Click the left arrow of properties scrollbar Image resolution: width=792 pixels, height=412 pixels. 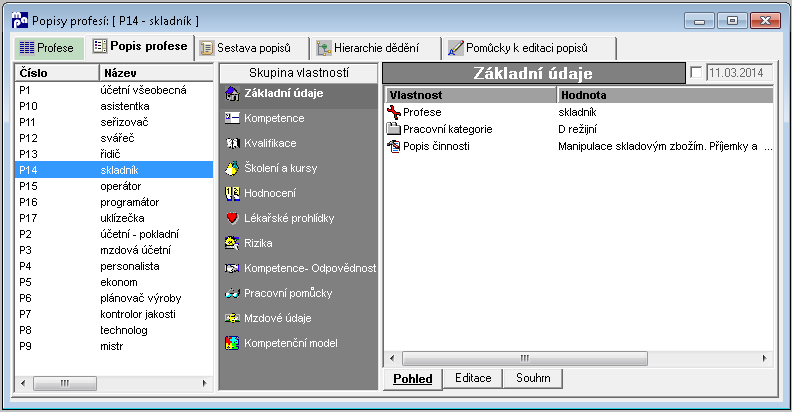pyautogui.click(x=392, y=358)
